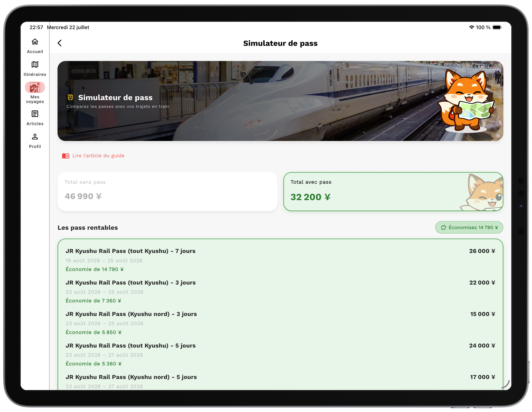Click the Wi-Fi status icon

472,27
